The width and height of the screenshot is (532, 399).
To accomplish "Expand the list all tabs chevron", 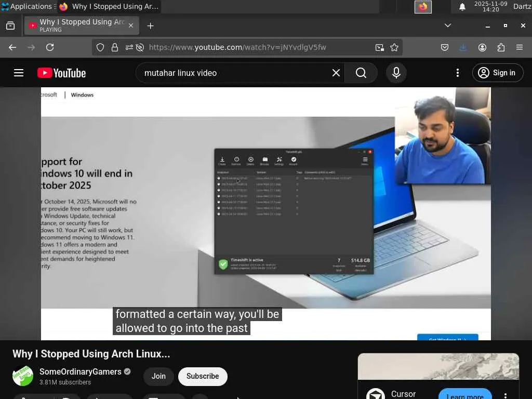I will click(448, 25).
